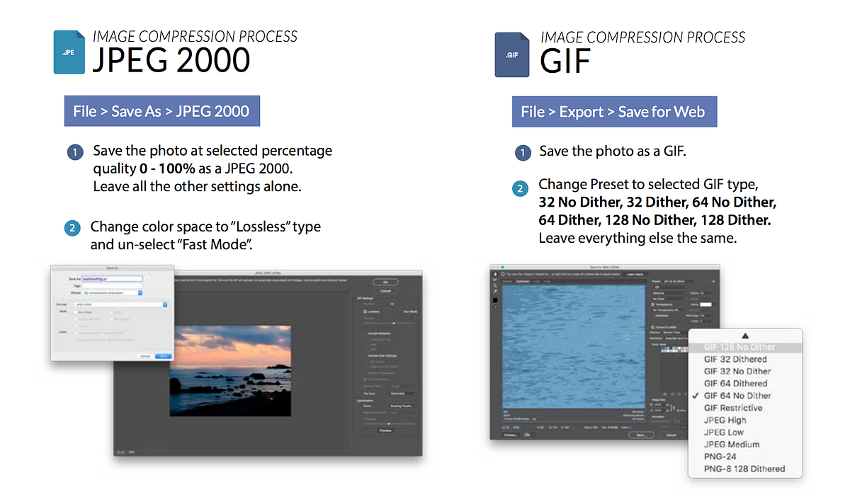The image size is (850, 504).
Task: Open the Format dropdown showing JPEG 2000
Action: point(120,304)
